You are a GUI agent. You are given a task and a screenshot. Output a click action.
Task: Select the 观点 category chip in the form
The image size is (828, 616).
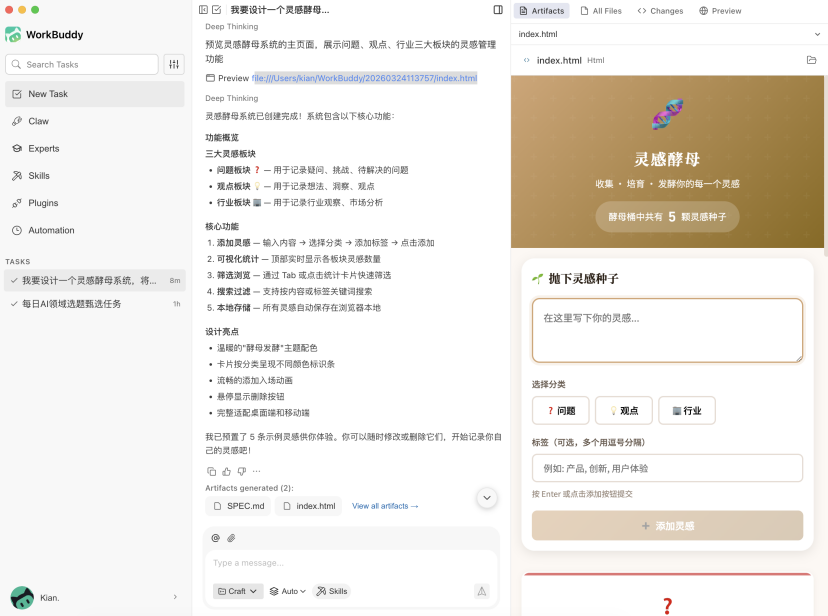(624, 410)
